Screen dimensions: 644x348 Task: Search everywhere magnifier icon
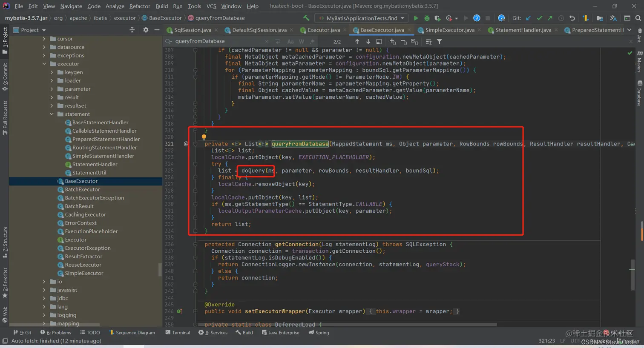[638, 18]
